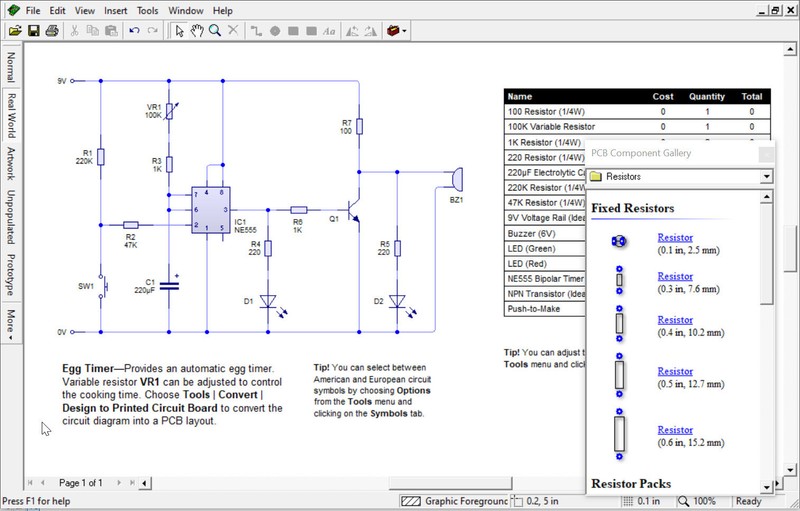Click the 'Buzzer (6V)' table row
Image resolution: width=800 pixels, height=511 pixels.
pos(545,234)
